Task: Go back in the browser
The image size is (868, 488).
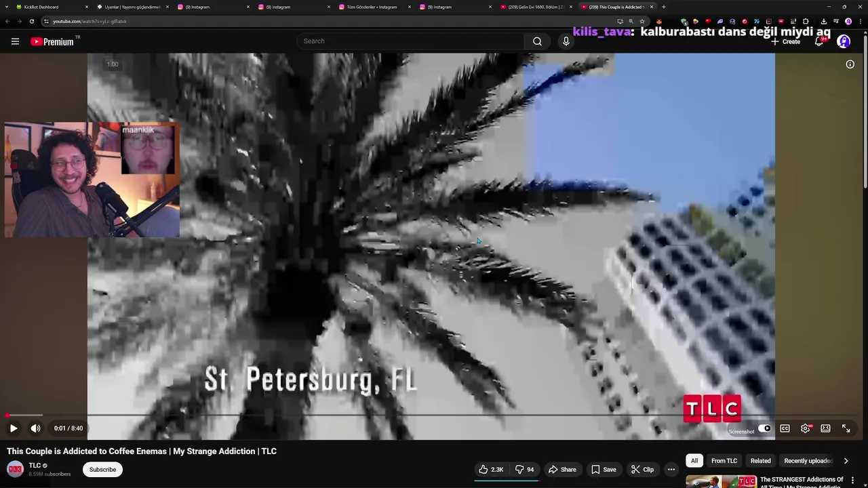Action: pyautogui.click(x=7, y=21)
